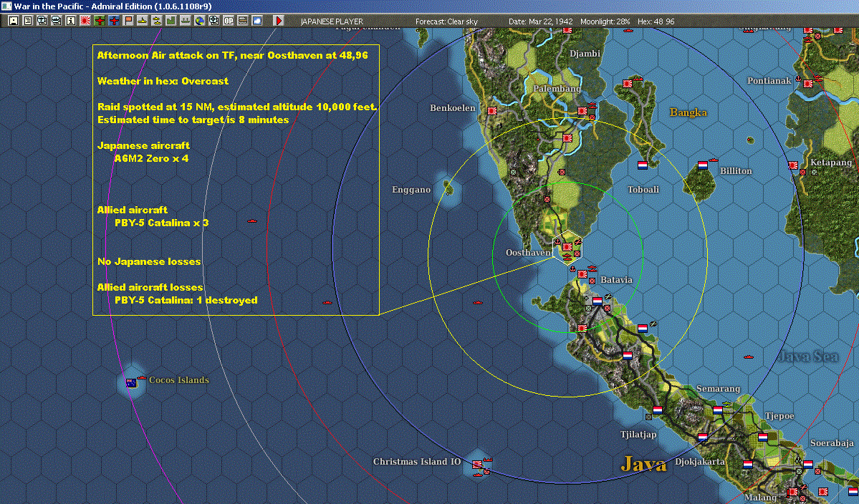The width and height of the screenshot is (859, 504).
Task: Click the Djokjakarta map label
Action: pyautogui.click(x=699, y=462)
